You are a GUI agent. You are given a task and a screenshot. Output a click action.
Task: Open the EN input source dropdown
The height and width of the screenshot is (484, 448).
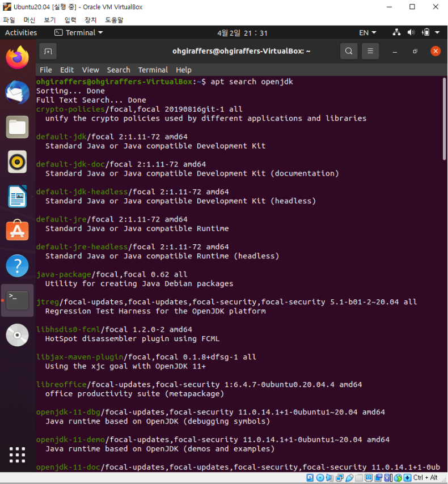click(x=367, y=32)
